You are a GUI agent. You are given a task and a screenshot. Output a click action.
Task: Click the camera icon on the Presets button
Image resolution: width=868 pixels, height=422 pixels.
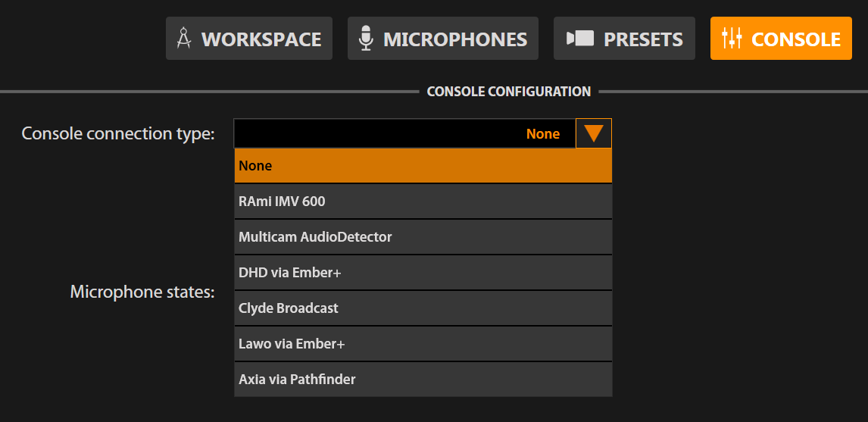tap(580, 39)
